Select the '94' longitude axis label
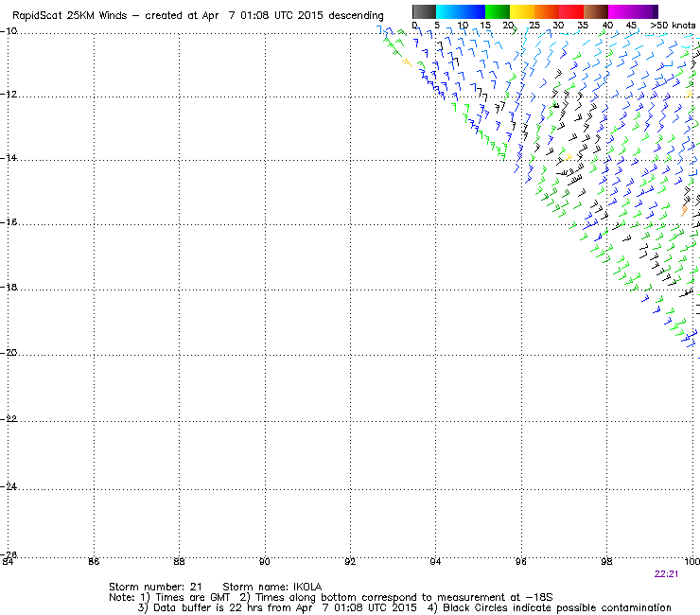 tap(436, 561)
